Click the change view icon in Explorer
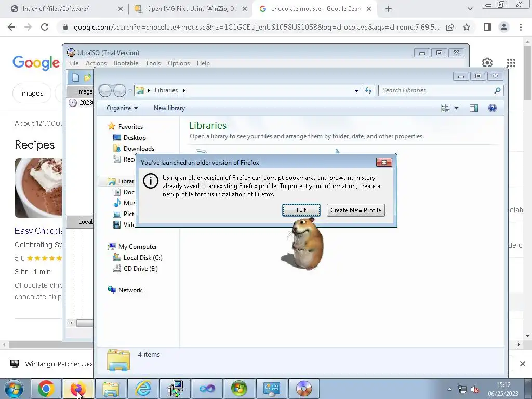The height and width of the screenshot is (399, 532). click(445, 108)
